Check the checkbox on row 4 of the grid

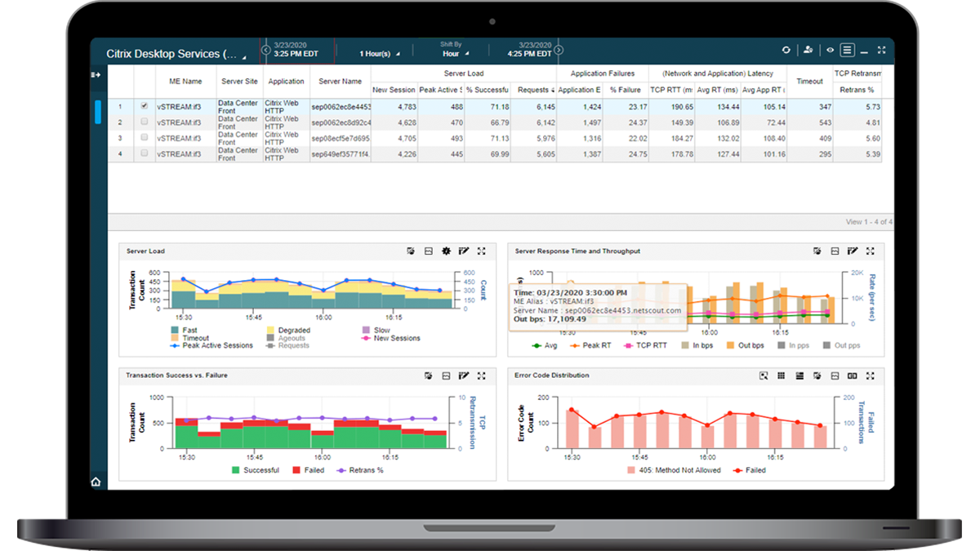tap(144, 153)
